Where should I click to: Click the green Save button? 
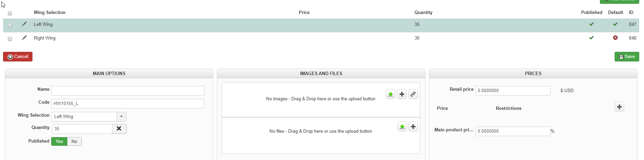pos(627,57)
